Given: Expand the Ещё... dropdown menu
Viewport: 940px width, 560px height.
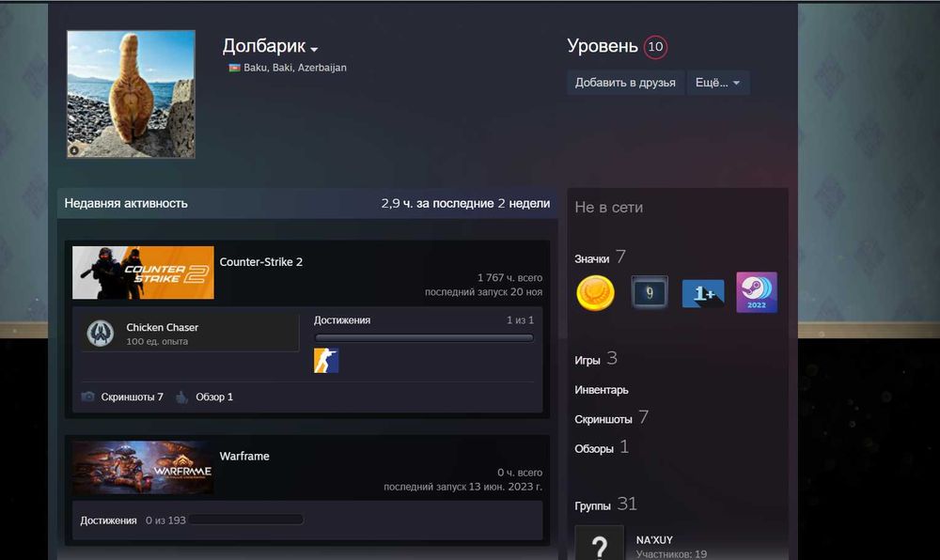Looking at the screenshot, I should tap(717, 83).
